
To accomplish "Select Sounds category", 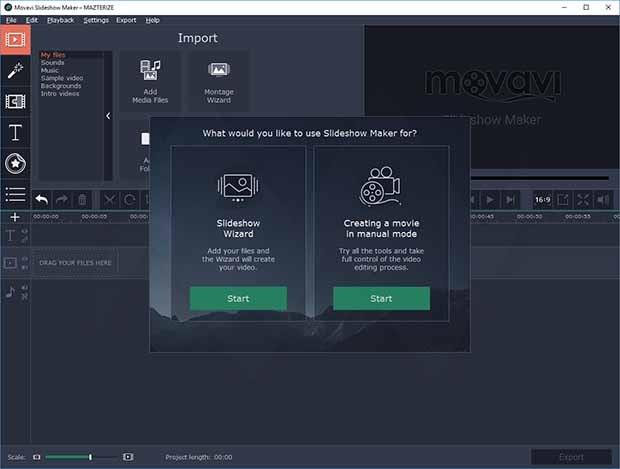I will point(52,62).
